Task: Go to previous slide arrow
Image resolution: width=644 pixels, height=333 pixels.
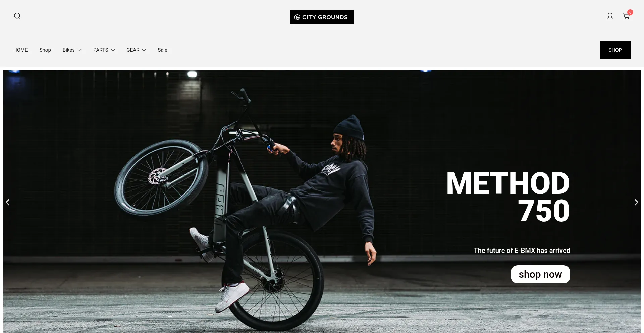Action: (8, 202)
